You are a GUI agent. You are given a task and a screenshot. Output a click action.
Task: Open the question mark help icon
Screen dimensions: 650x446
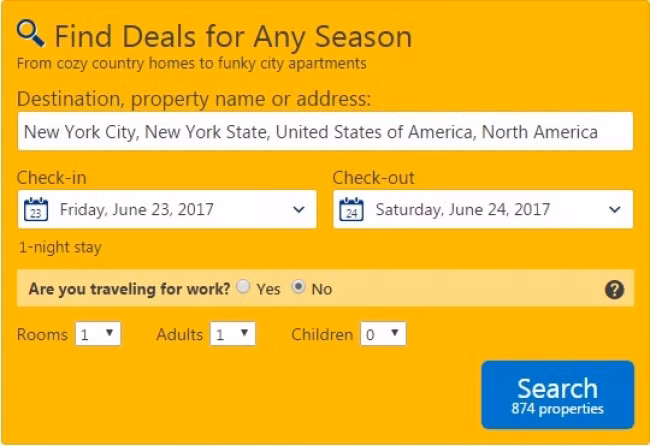point(615,289)
